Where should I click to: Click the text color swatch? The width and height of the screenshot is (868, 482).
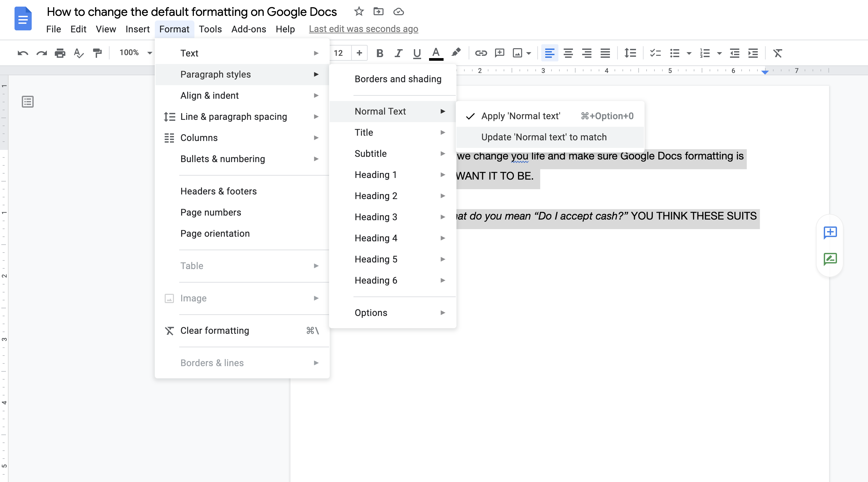coord(436,53)
